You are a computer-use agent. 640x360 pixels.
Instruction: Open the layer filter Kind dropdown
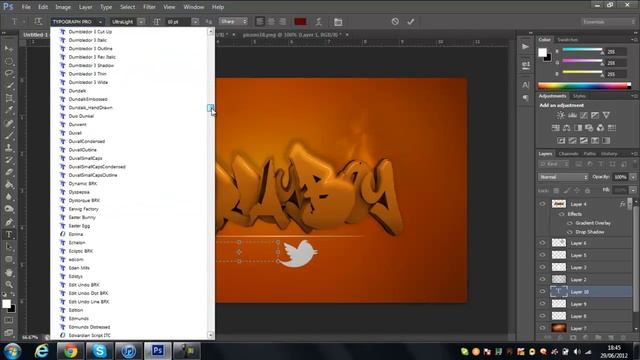[x=554, y=164]
